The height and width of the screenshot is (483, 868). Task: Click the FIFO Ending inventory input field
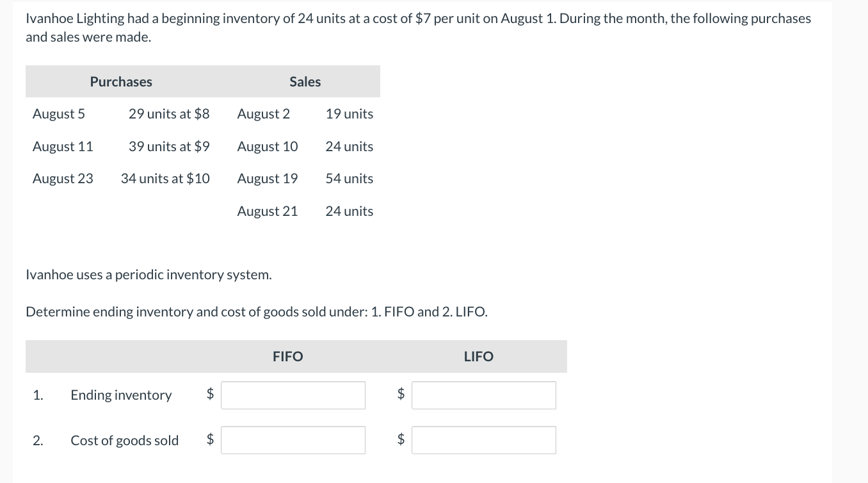click(x=293, y=395)
